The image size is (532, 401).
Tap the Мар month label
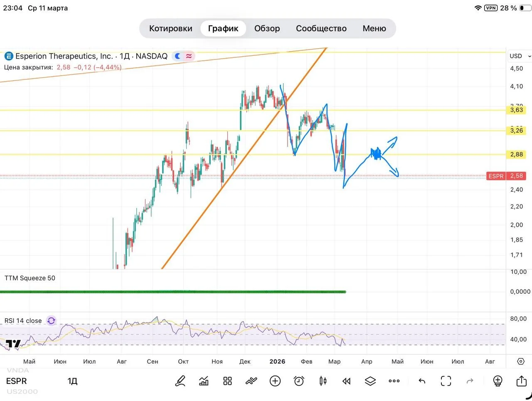coord(335,361)
